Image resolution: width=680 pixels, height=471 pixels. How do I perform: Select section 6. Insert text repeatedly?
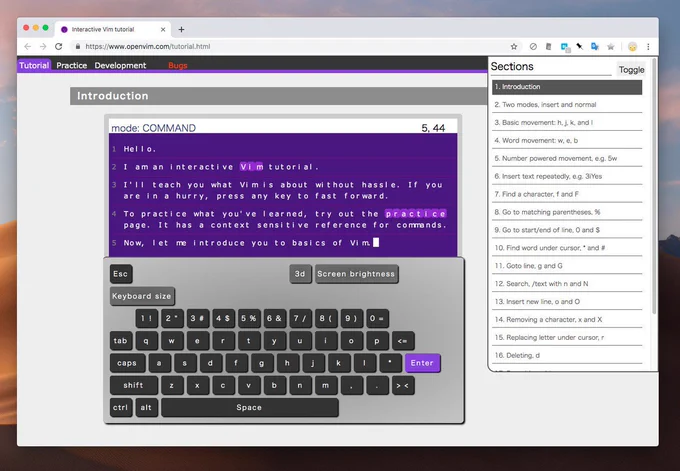567,176
